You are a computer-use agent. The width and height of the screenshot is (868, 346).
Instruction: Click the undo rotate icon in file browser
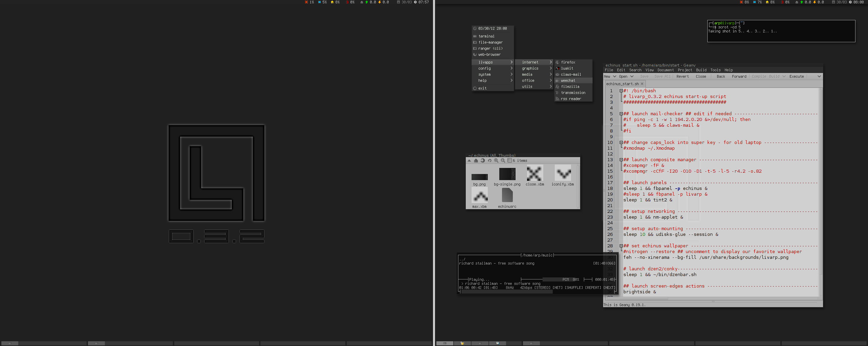tap(489, 160)
